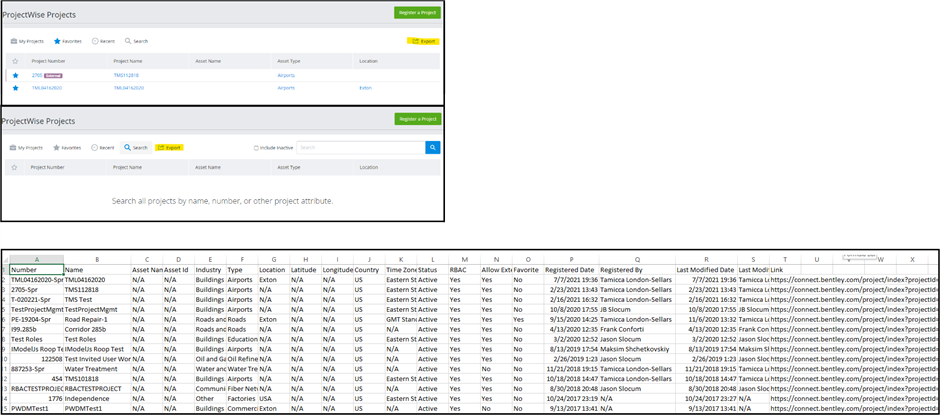Click the 'Water Treatment' name cell
940x415 pixels.
[x=97, y=369]
